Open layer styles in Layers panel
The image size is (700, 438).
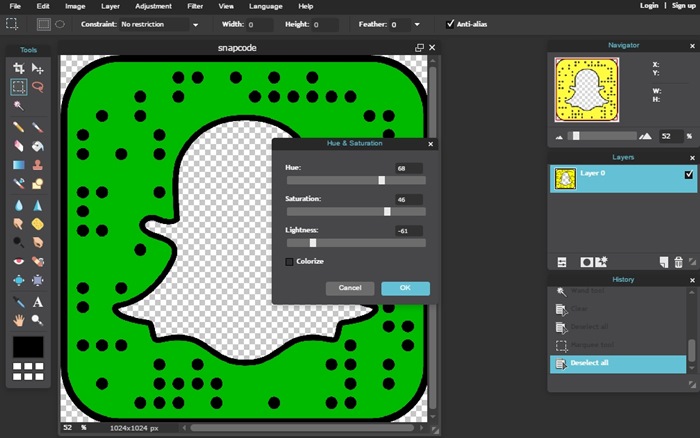601,262
